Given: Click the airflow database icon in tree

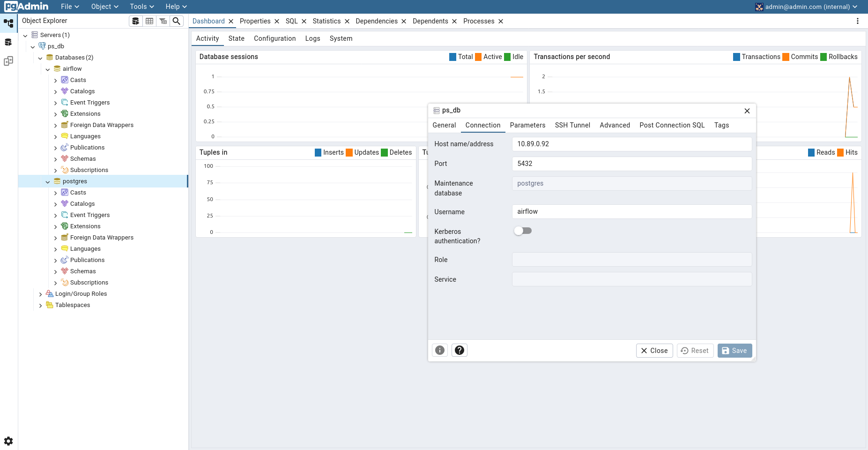Looking at the screenshot, I should coord(57,68).
